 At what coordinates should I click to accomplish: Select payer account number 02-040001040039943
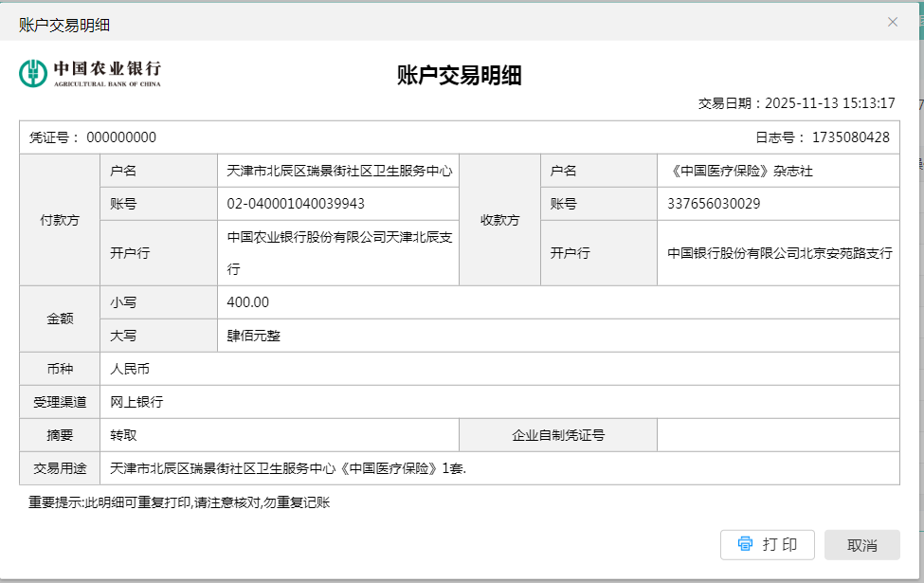(296, 204)
